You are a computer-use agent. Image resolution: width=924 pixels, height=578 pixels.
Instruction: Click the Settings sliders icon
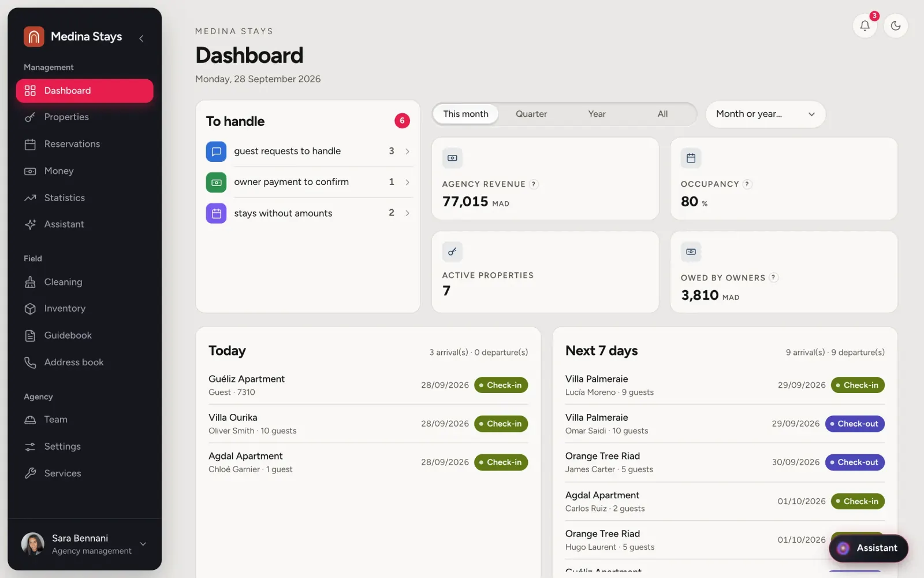coord(30,446)
